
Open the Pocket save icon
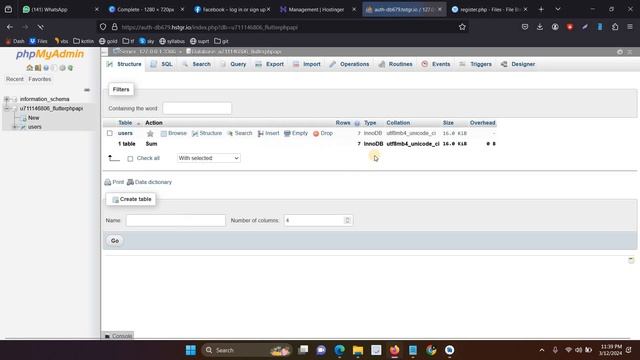pos(525,27)
